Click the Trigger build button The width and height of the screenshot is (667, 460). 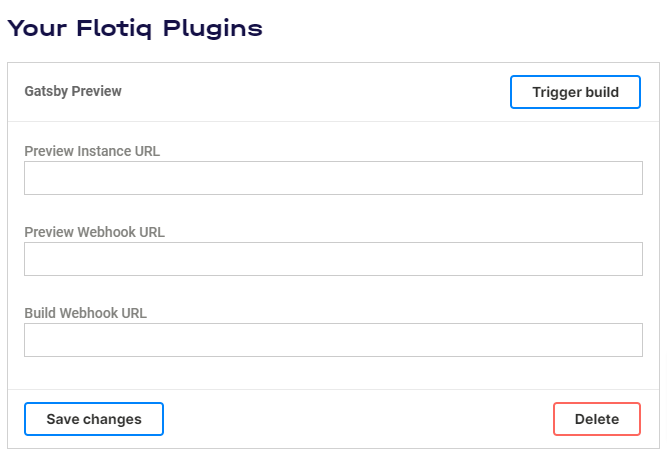[575, 92]
